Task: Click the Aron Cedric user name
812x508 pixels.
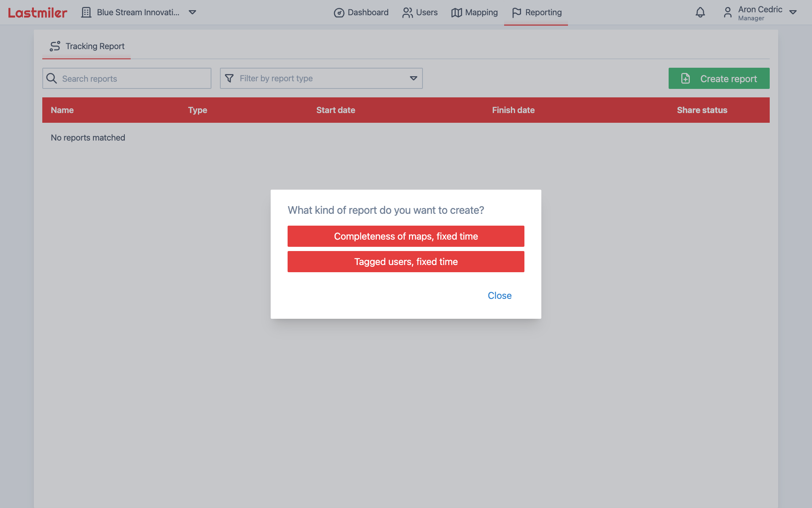Action: [760, 9]
